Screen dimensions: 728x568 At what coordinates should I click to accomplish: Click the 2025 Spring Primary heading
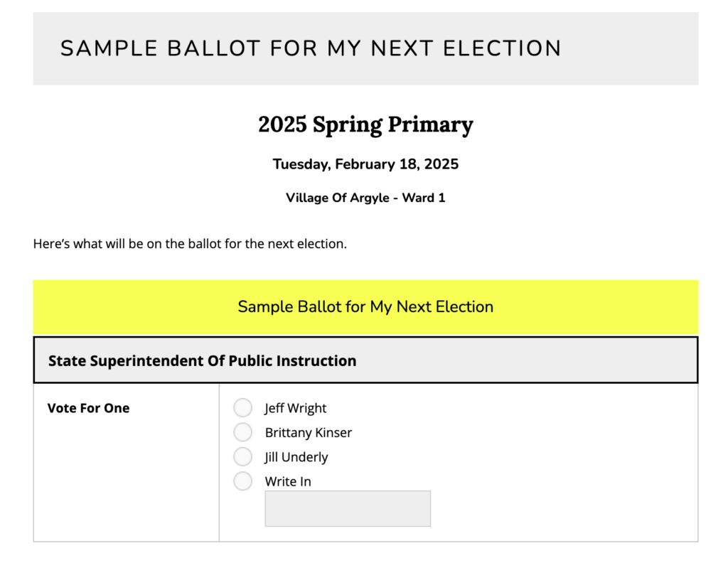[x=365, y=124]
